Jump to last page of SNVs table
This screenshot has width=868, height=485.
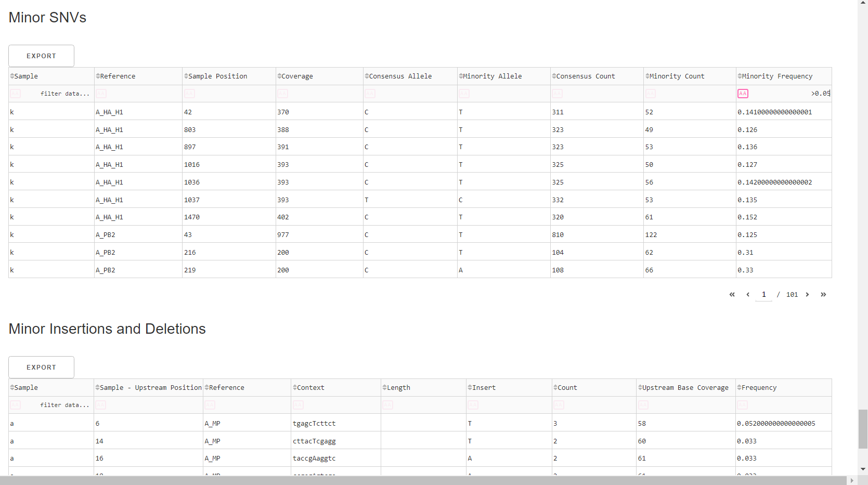coord(823,295)
